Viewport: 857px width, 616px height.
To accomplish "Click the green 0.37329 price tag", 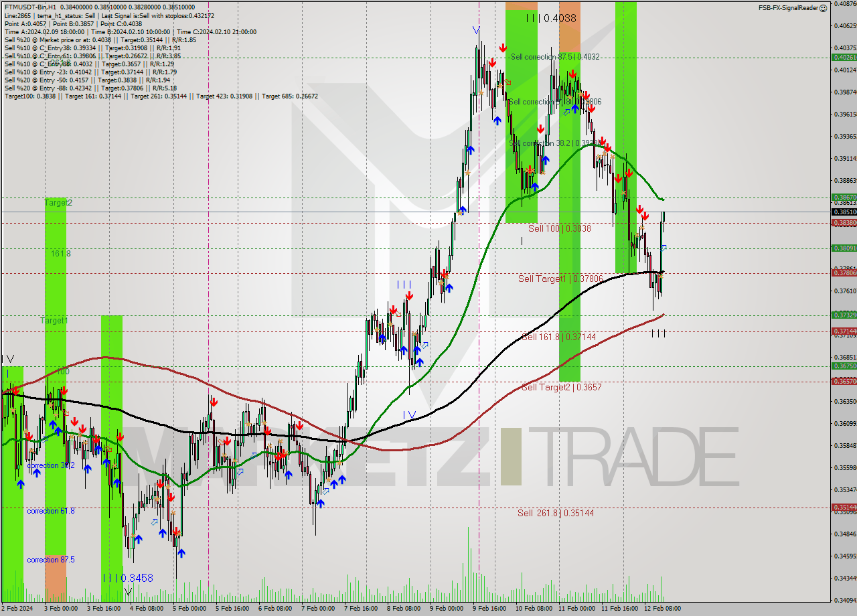I will tap(844, 315).
